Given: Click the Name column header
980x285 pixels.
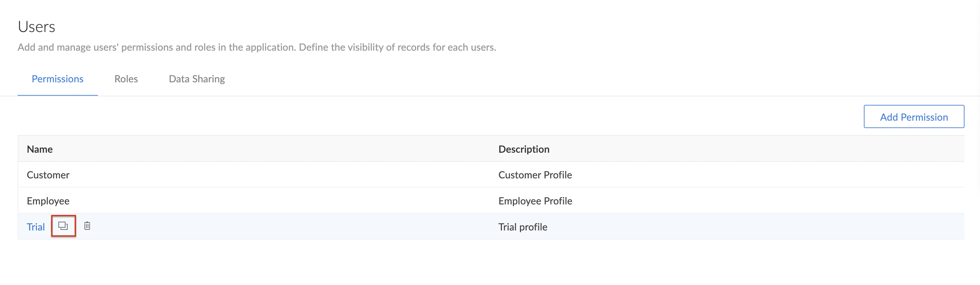Looking at the screenshot, I should pos(39,149).
